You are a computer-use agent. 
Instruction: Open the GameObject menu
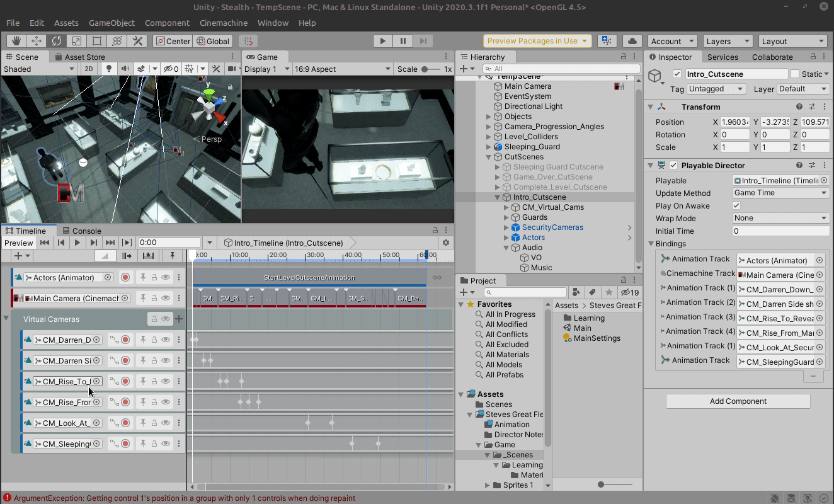click(x=111, y=23)
